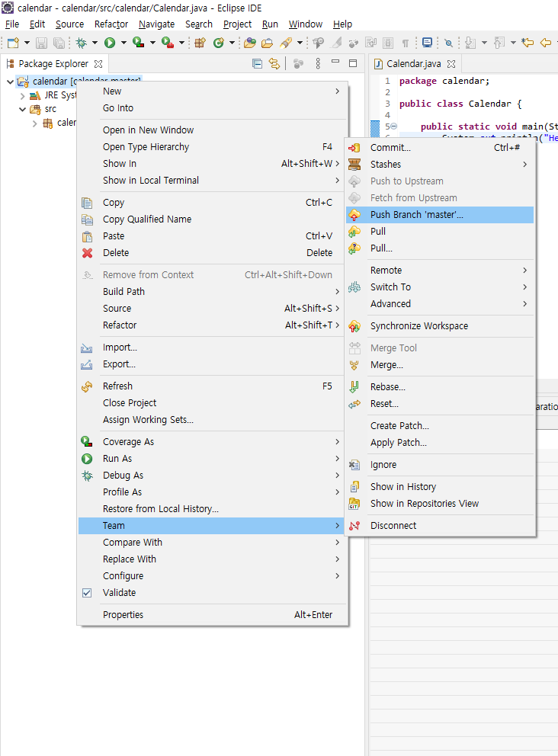Click the Save toolbar icon
Screen dimensions: 558x756
coord(41,43)
